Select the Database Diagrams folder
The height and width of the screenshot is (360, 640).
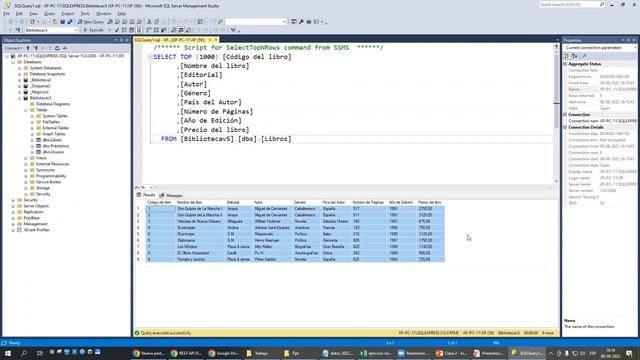[x=53, y=104]
